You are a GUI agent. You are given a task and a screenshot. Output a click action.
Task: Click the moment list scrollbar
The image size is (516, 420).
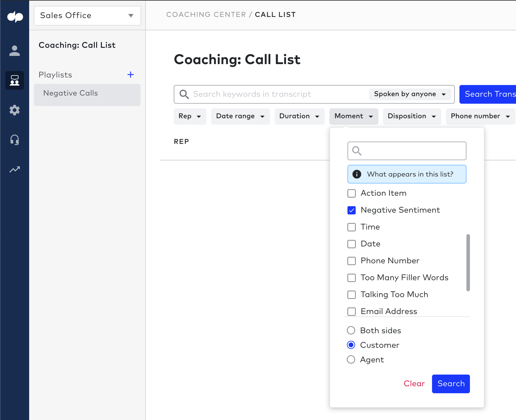tap(468, 263)
